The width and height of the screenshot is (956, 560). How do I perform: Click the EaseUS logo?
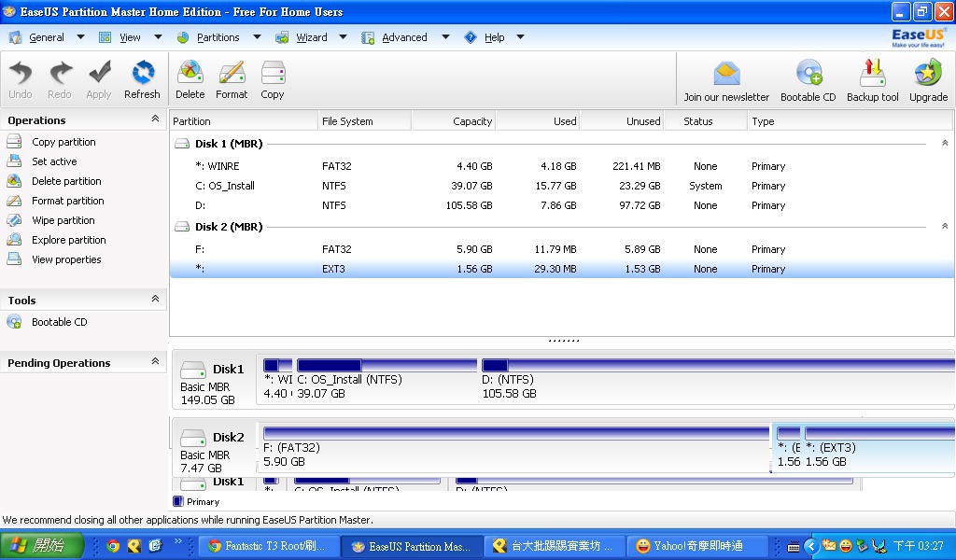click(x=919, y=37)
